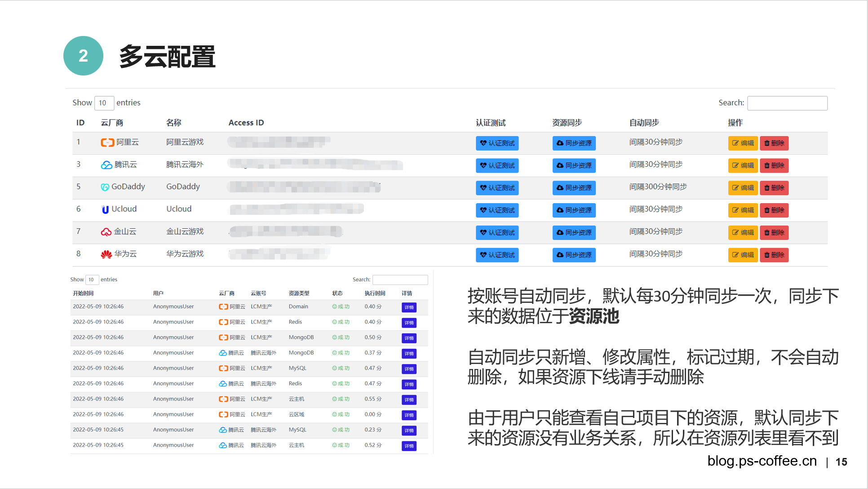Click 阿里云 icon in the Domain log row

tap(223, 307)
